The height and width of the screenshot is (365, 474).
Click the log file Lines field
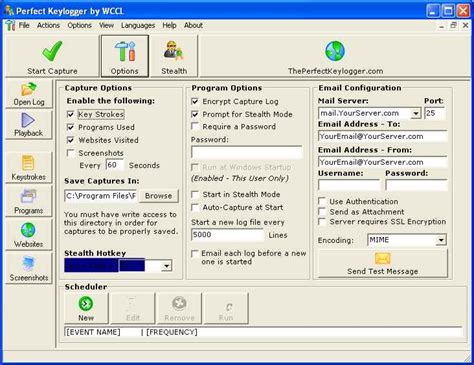[x=228, y=235]
